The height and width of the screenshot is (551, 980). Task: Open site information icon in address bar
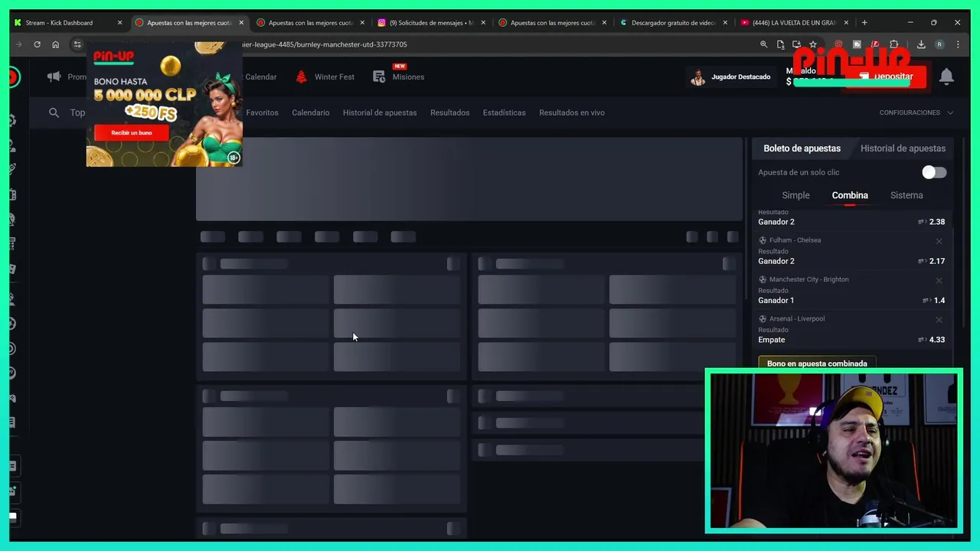tap(77, 44)
